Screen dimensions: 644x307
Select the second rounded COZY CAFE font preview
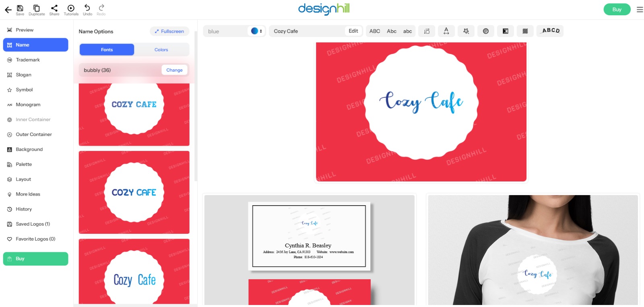[x=134, y=192]
